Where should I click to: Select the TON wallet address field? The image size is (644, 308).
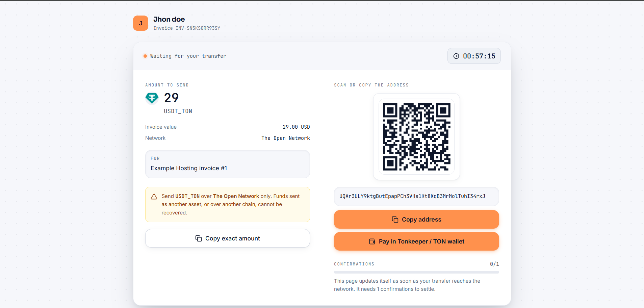tap(416, 196)
